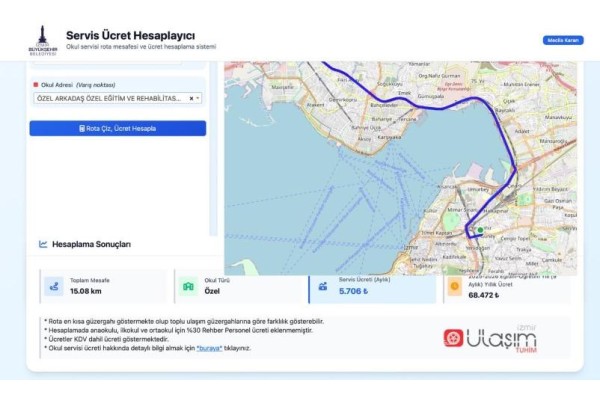Click the red Okul Adresi marker icon
600x400 pixels.
[x=36, y=85]
